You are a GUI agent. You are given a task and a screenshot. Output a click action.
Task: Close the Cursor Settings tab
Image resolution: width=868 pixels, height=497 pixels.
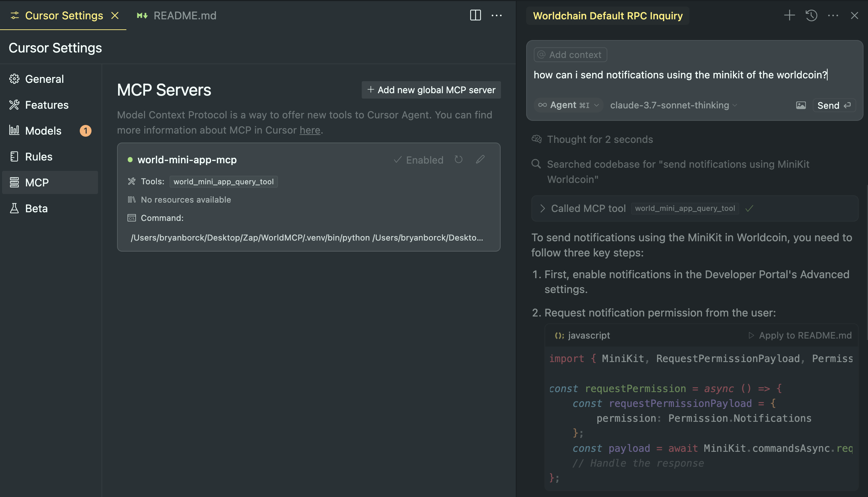[115, 16]
